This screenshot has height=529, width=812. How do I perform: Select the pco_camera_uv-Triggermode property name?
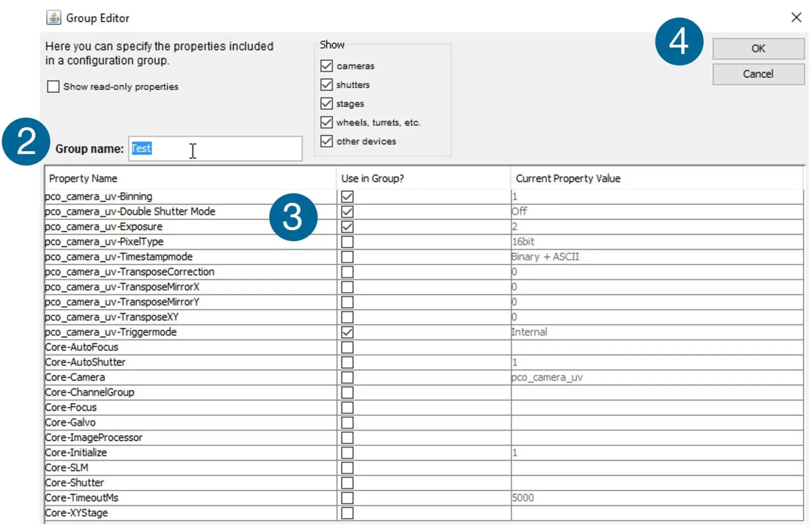[111, 332]
